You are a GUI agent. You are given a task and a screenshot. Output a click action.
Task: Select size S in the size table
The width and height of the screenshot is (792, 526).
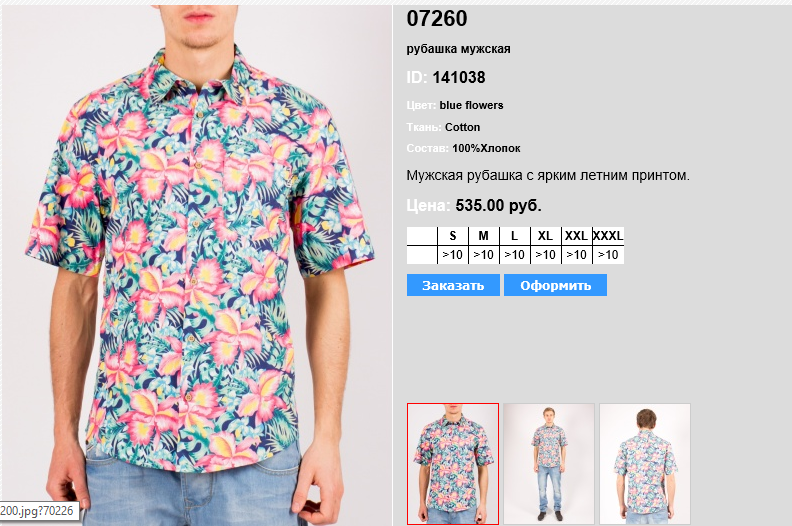[453, 236]
